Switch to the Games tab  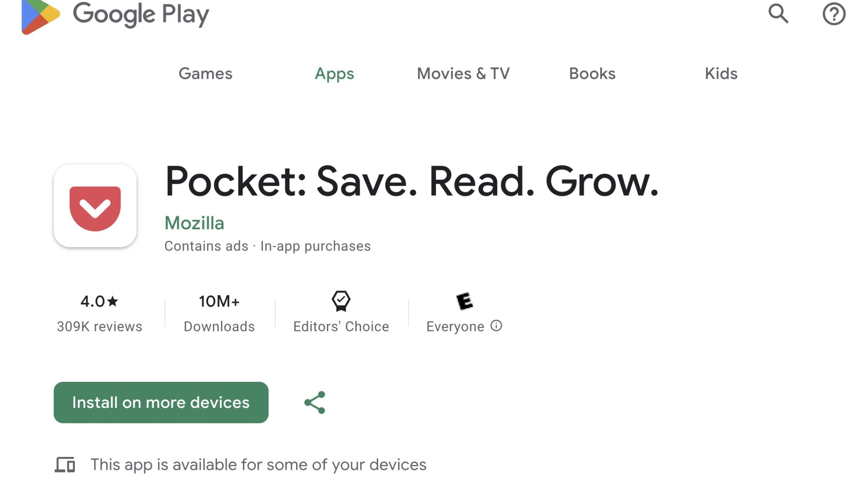pos(206,74)
